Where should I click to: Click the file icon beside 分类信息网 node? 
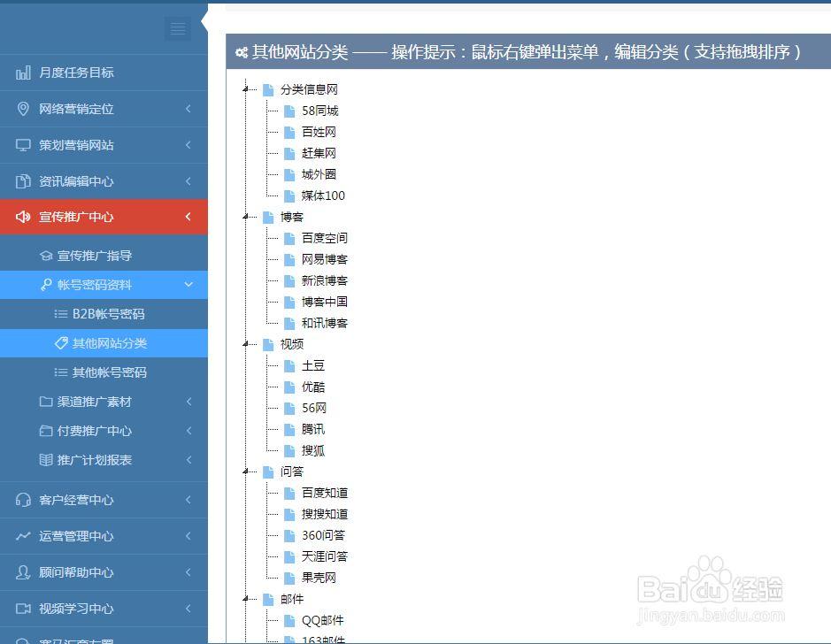(x=268, y=89)
